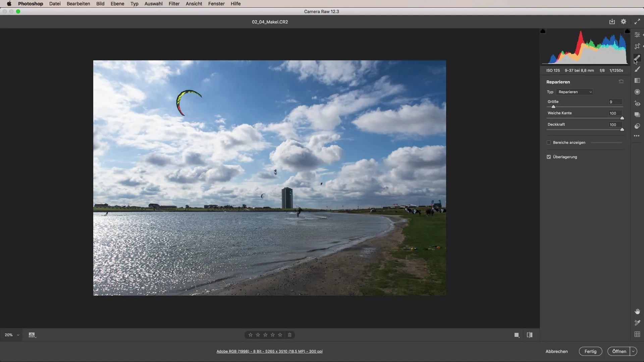Adjust the Größe slider handle
Viewport: 644px width, 362px height.
point(553,107)
